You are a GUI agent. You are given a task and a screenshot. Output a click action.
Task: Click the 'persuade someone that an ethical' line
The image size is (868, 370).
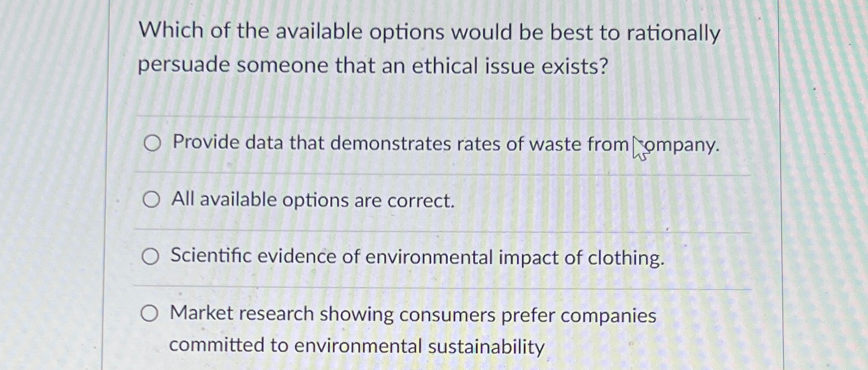[372, 66]
